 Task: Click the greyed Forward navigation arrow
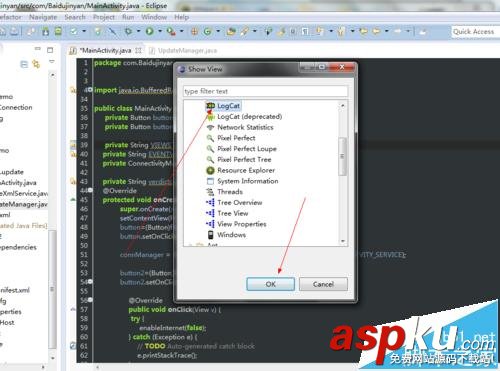point(398,31)
